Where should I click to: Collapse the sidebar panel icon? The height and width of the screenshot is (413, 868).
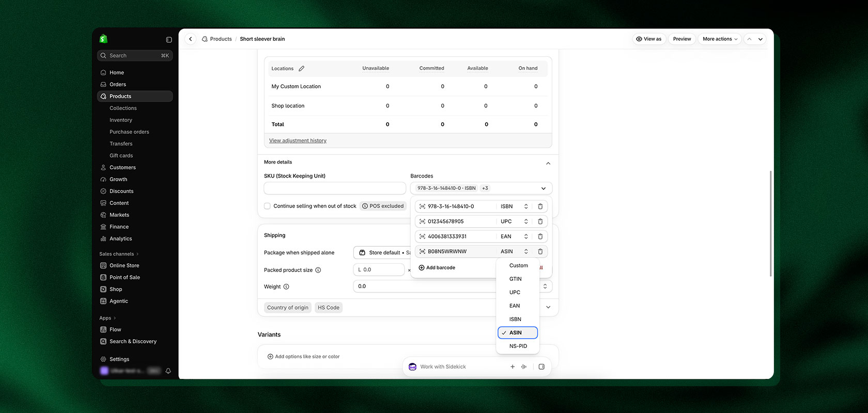[169, 40]
